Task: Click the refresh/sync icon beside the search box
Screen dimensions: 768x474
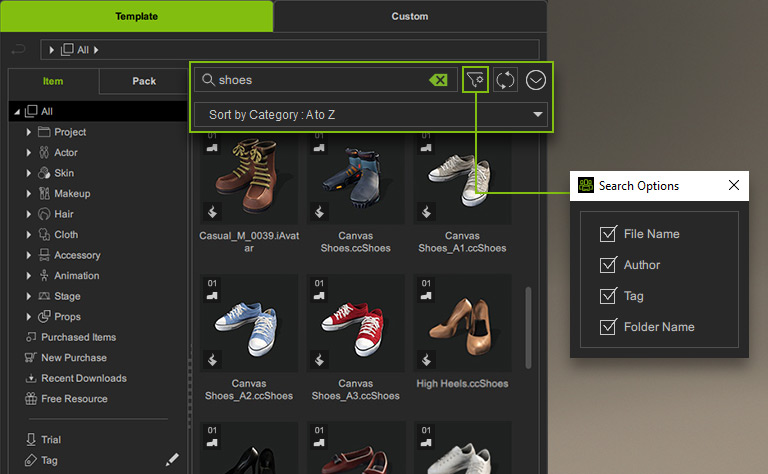Action: point(505,80)
